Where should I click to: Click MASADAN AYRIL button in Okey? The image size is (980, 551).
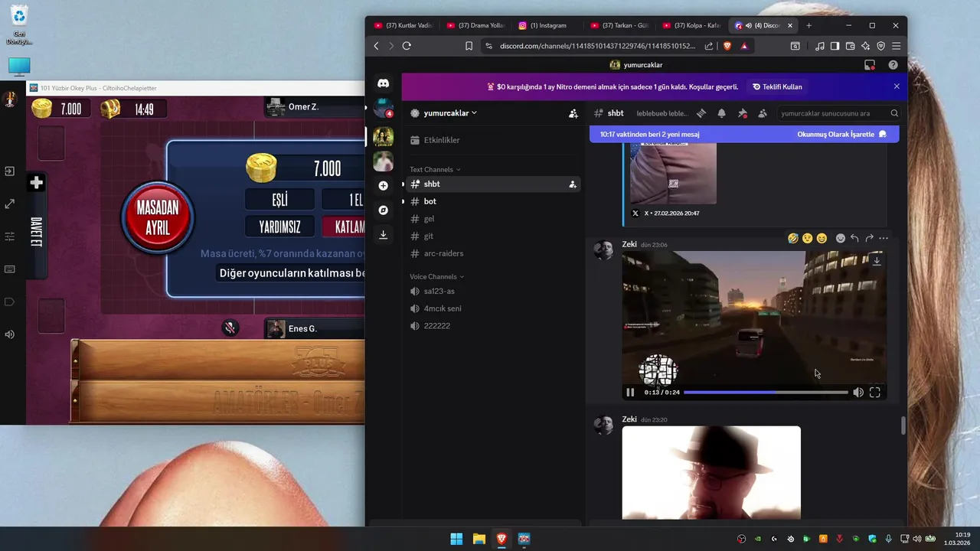157,217
